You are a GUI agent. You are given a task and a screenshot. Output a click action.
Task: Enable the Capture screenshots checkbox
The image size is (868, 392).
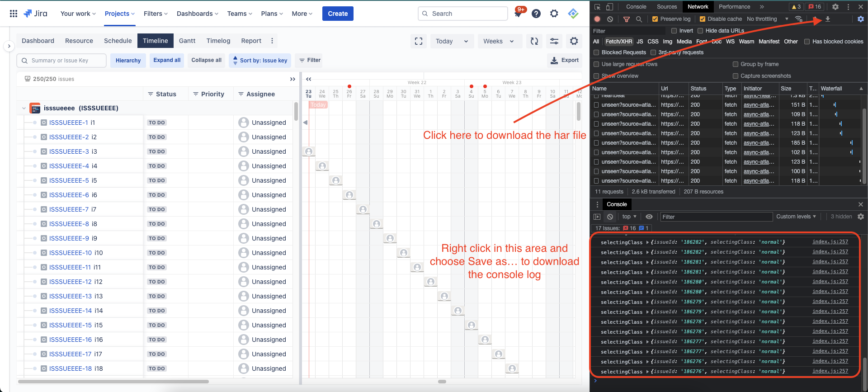(736, 76)
